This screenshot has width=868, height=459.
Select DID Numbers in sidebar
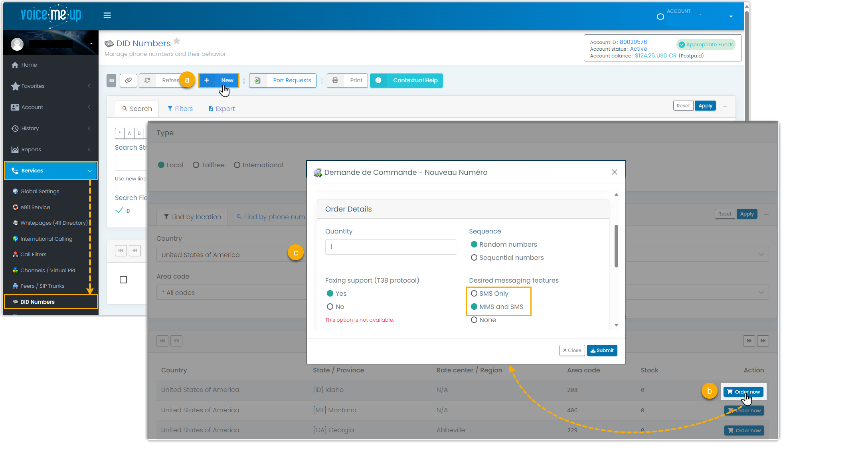tap(51, 302)
